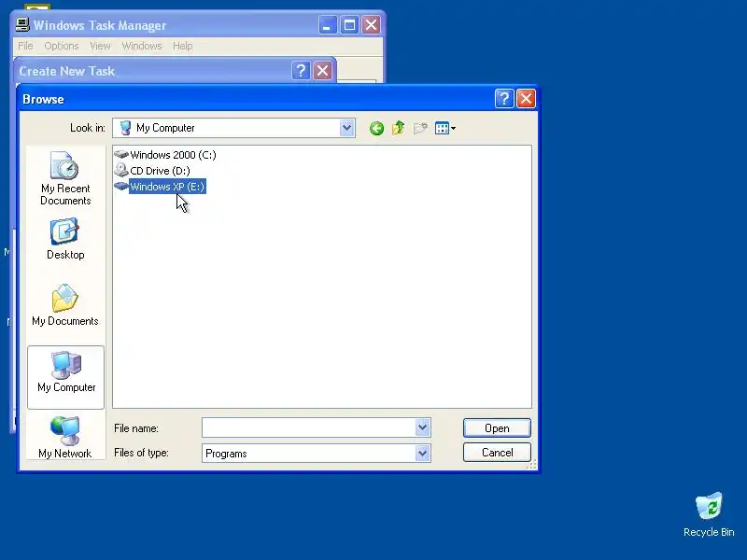Select Desktop in the places bar
The image size is (747, 560).
(65, 239)
